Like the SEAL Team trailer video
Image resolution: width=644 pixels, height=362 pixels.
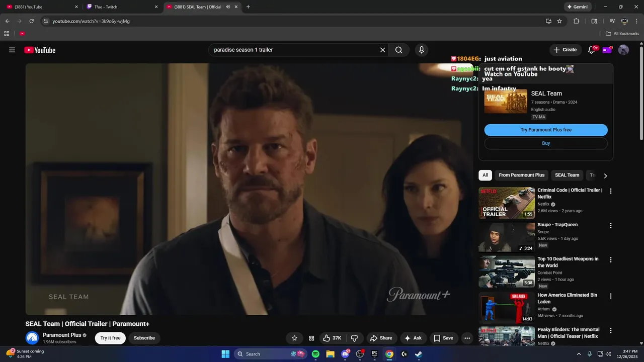click(x=332, y=338)
